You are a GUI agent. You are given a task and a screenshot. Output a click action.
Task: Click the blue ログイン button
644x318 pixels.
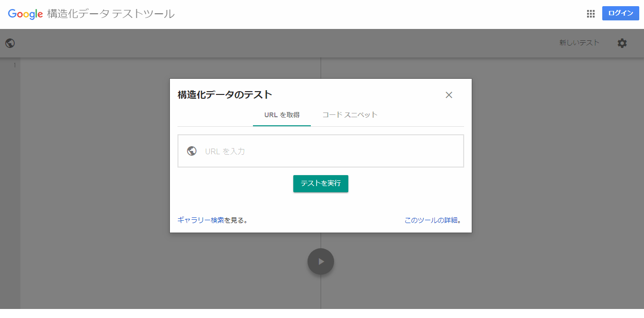tap(621, 13)
